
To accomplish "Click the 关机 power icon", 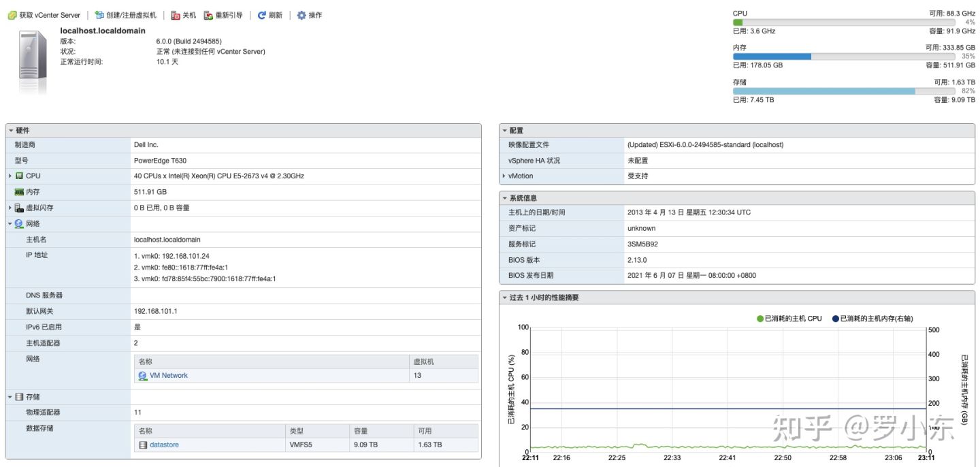I will point(176,15).
